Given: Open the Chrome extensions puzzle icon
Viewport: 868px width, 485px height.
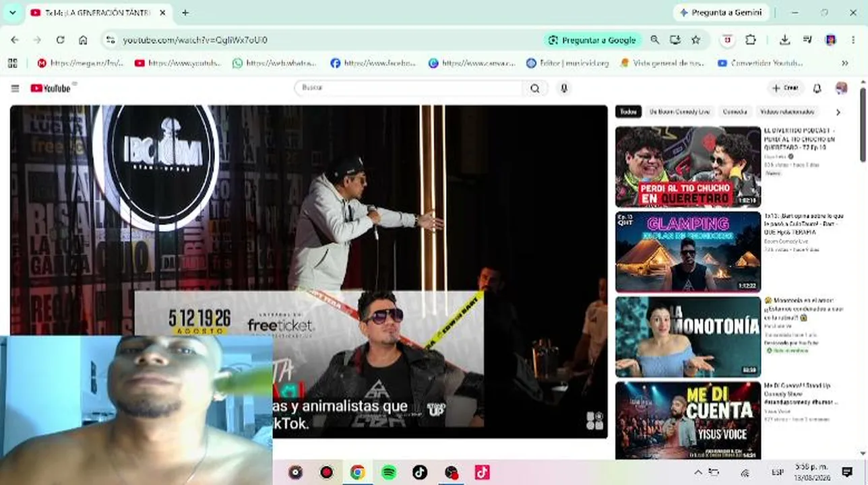Looking at the screenshot, I should pos(750,40).
